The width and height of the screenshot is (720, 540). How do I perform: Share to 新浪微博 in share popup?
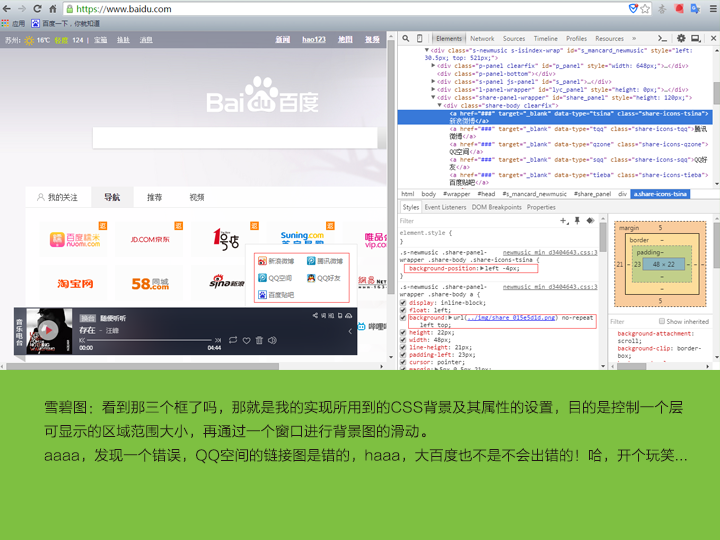tap(276, 261)
